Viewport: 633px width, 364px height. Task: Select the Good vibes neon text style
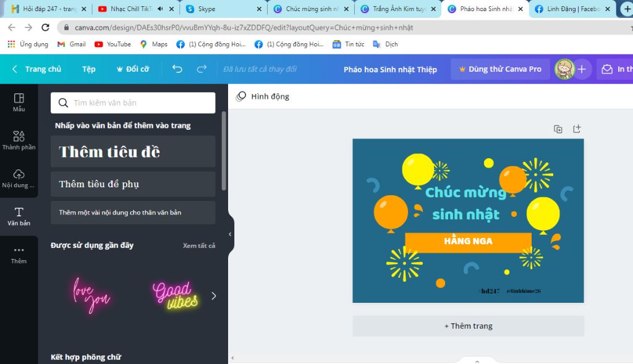pos(175,295)
